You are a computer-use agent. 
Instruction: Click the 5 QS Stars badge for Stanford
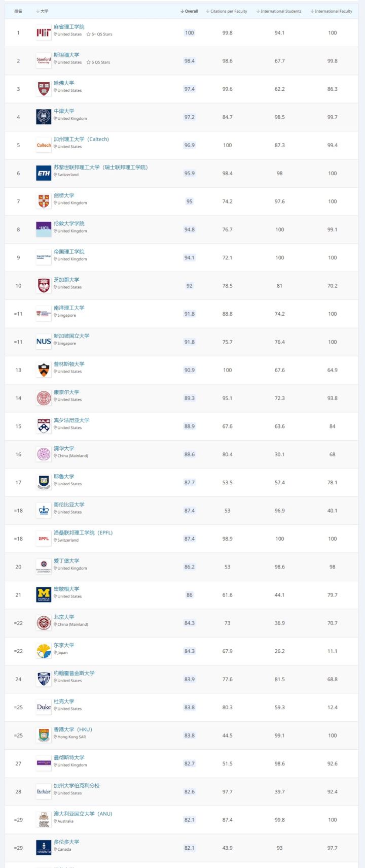98,62
